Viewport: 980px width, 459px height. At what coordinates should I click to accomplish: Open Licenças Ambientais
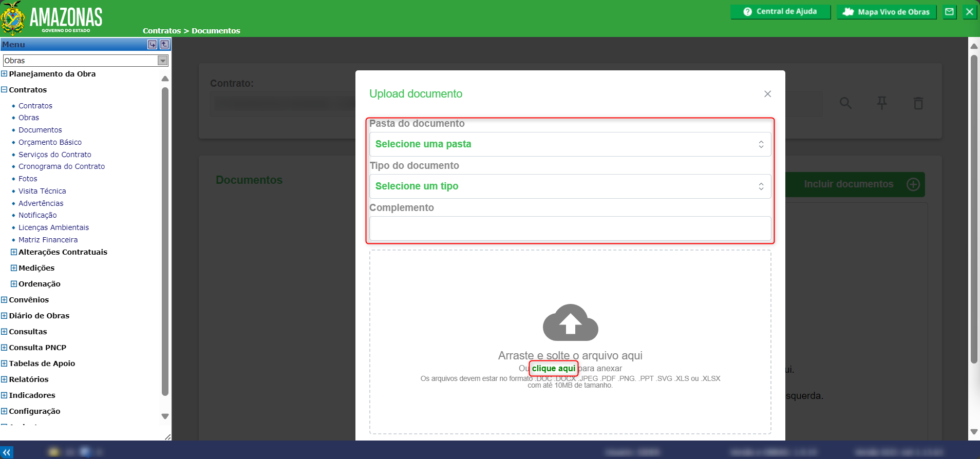point(53,227)
